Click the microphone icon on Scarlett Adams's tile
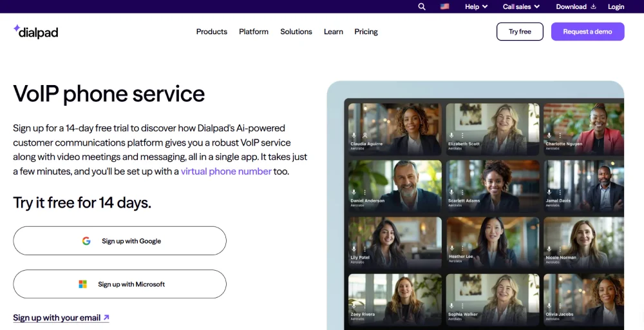The image size is (644, 330). point(451,192)
